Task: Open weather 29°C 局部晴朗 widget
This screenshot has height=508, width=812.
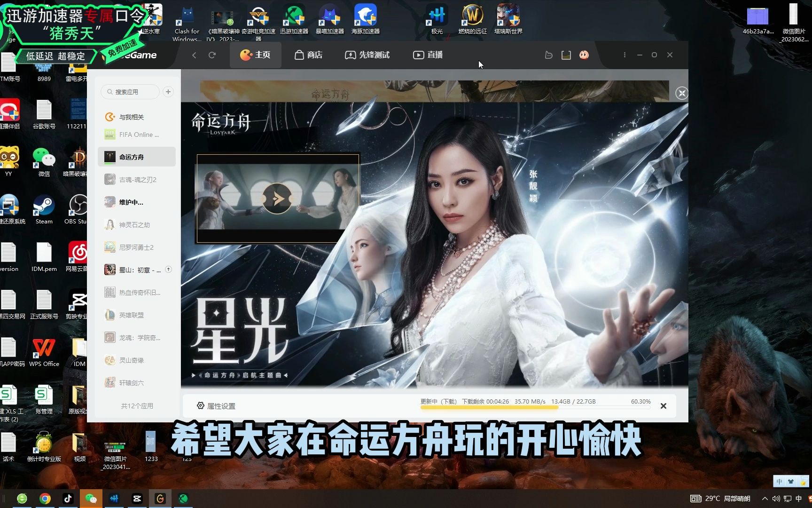Action: coord(720,499)
